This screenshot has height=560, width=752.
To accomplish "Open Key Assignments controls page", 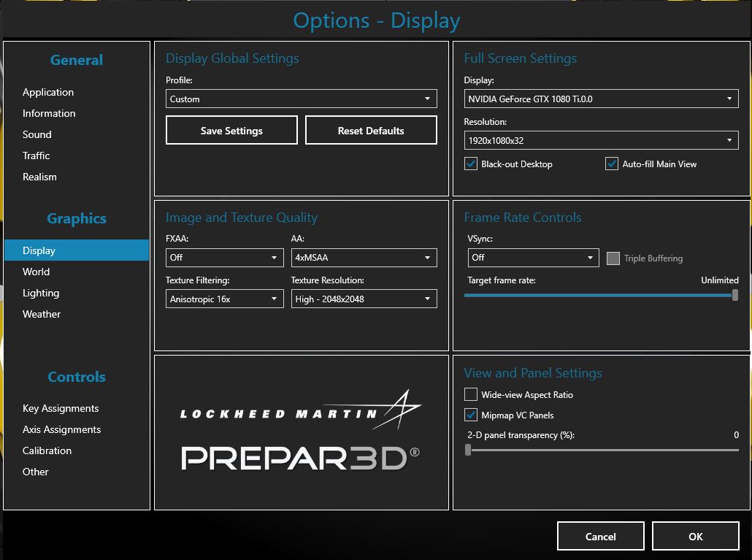I will (61, 408).
